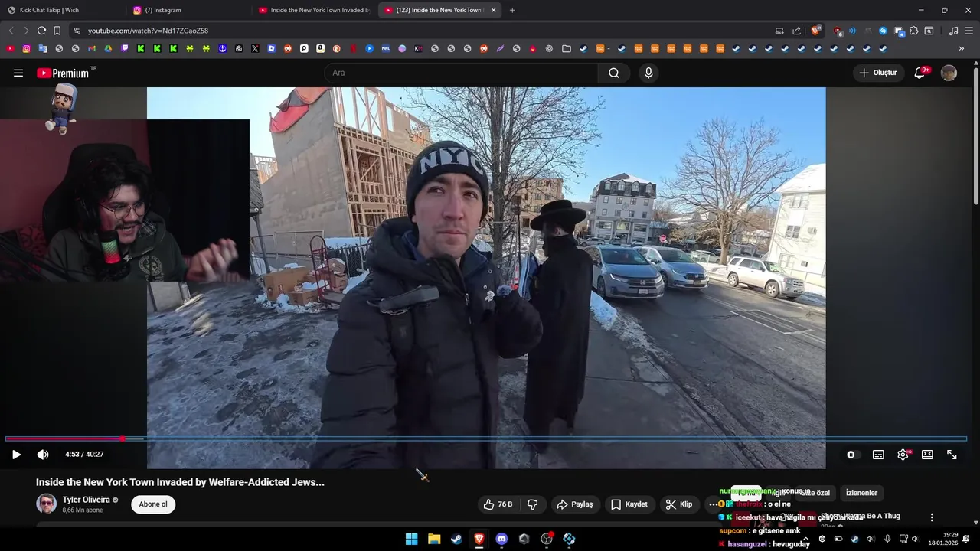Play the paused video
Screen dimensions: 980x551
pos(16,455)
